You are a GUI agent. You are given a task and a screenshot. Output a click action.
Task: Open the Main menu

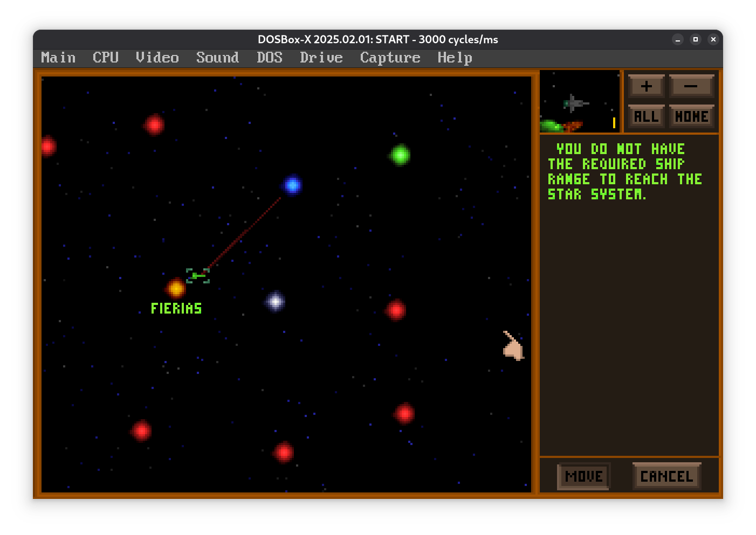pos(58,58)
